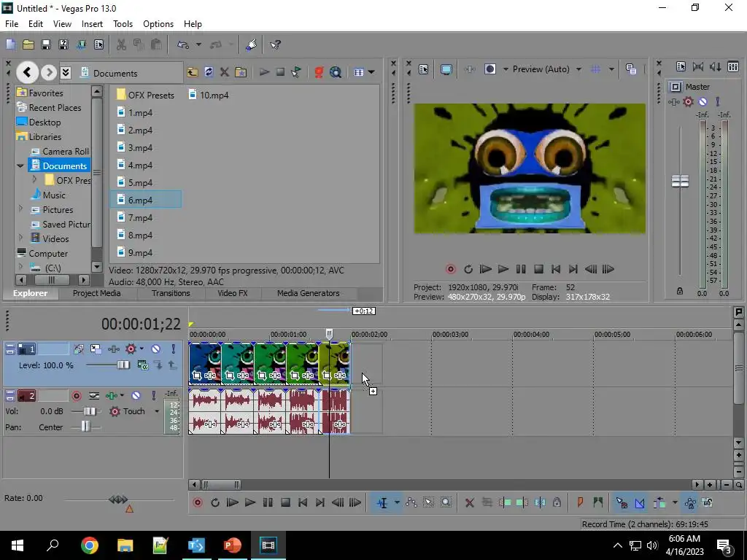Viewport: 747px width, 560px height.
Task: Select 10.mp4 file in Explorer
Action: 209,96
